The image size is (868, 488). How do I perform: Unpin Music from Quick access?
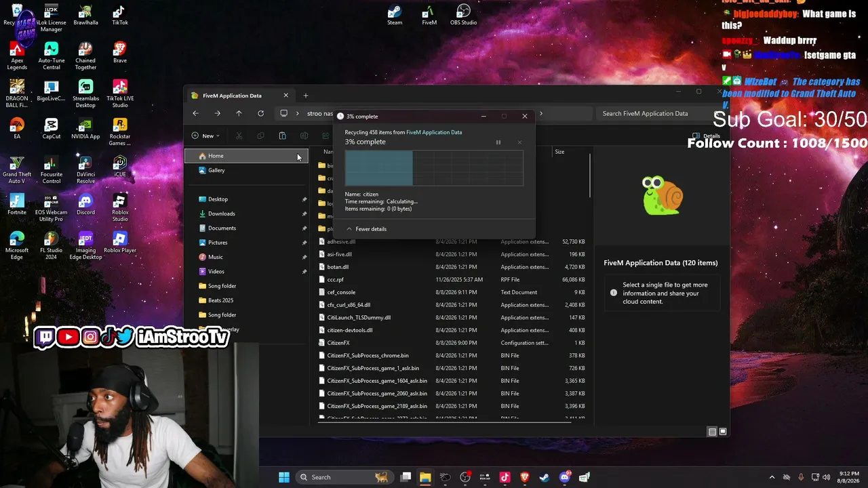(x=304, y=257)
